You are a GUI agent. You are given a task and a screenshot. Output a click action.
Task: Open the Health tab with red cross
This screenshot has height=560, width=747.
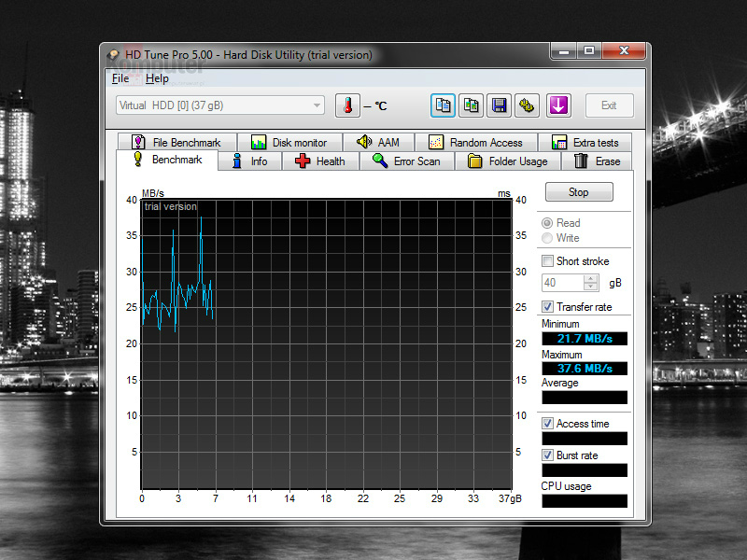coord(319,161)
